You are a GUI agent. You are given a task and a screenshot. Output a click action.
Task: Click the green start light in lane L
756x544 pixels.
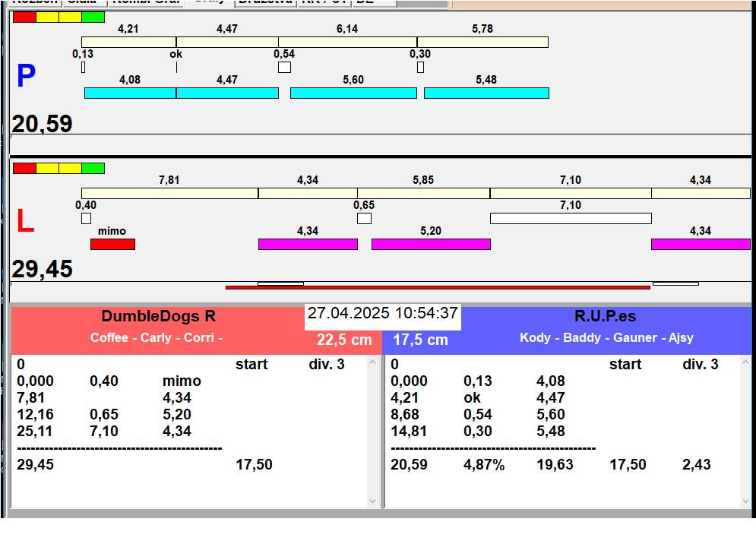point(93,168)
